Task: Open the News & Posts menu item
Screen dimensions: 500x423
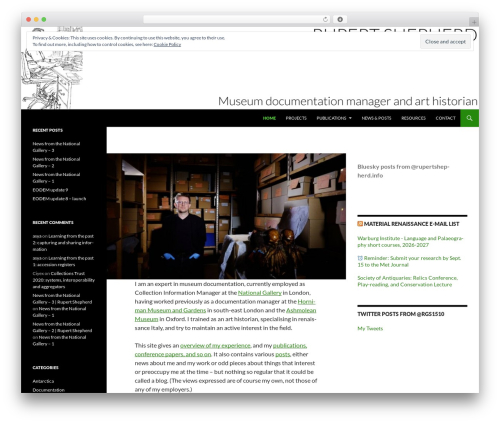Action: pyautogui.click(x=376, y=118)
